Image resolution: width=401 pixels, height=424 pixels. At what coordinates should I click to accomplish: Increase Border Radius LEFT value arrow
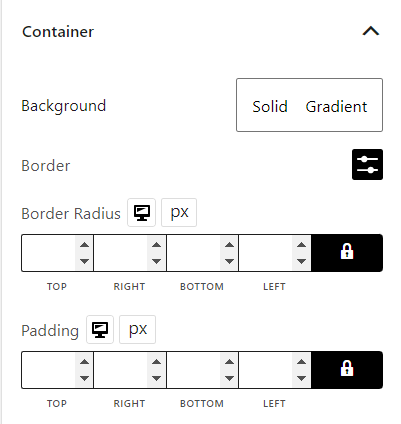[x=301, y=245]
